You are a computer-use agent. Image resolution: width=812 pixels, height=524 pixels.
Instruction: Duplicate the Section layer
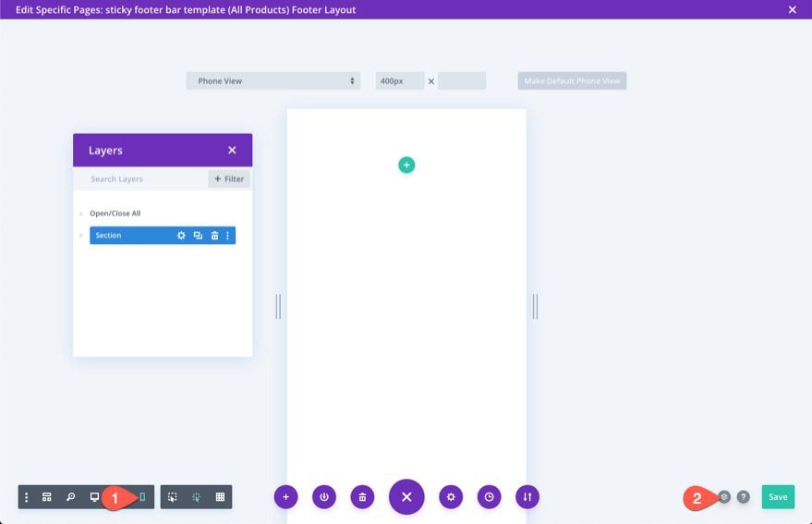(x=198, y=236)
